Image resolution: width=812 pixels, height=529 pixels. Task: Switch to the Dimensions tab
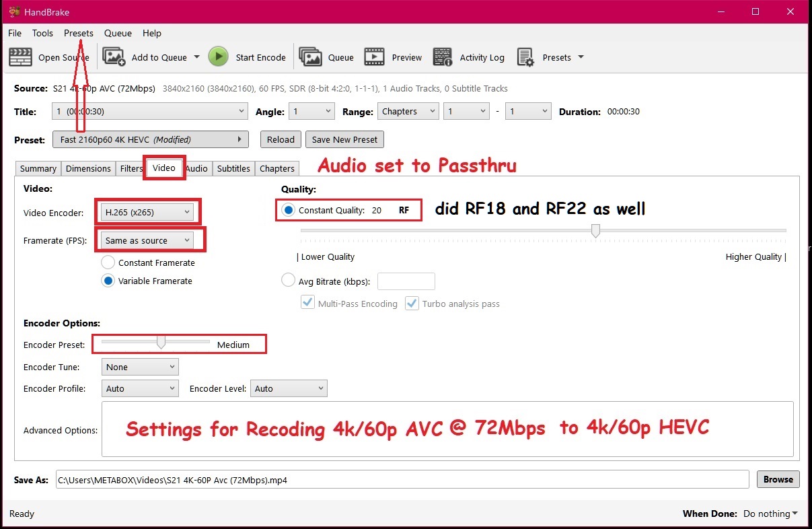point(88,168)
